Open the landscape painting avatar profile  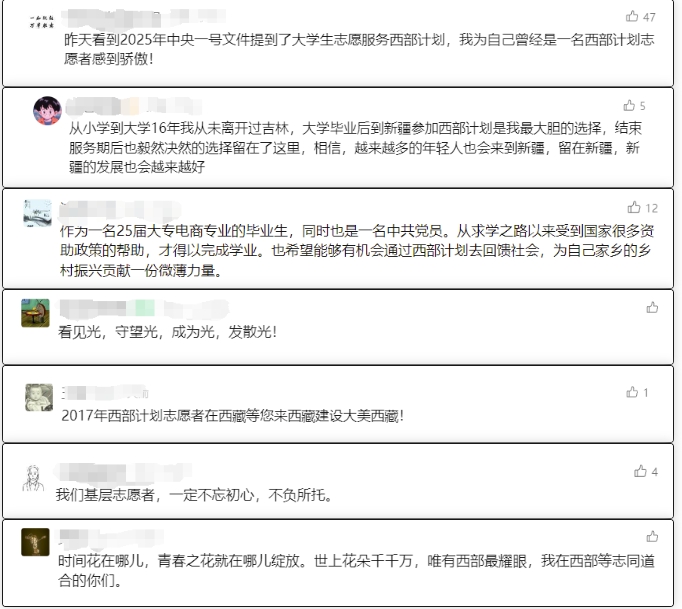pos(37,213)
